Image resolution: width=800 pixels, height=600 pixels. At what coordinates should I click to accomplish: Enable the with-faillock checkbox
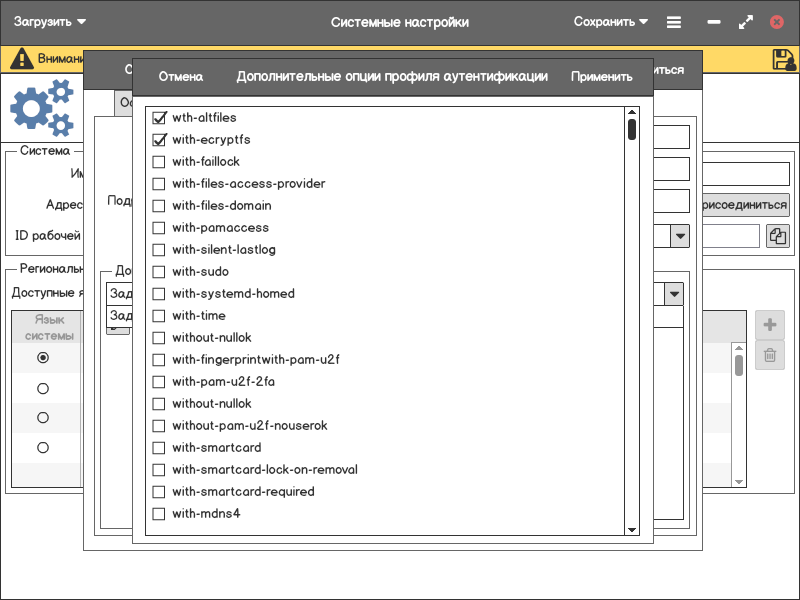[x=159, y=162]
